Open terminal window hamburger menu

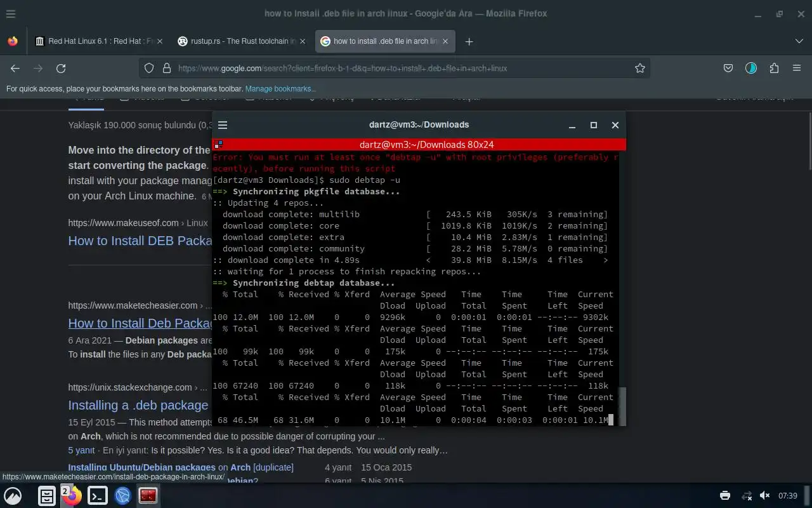point(223,125)
